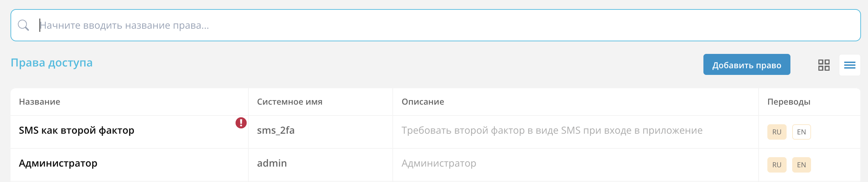Open 'SMS как второй фактор' permission
The height and width of the screenshot is (182, 868).
click(x=77, y=131)
